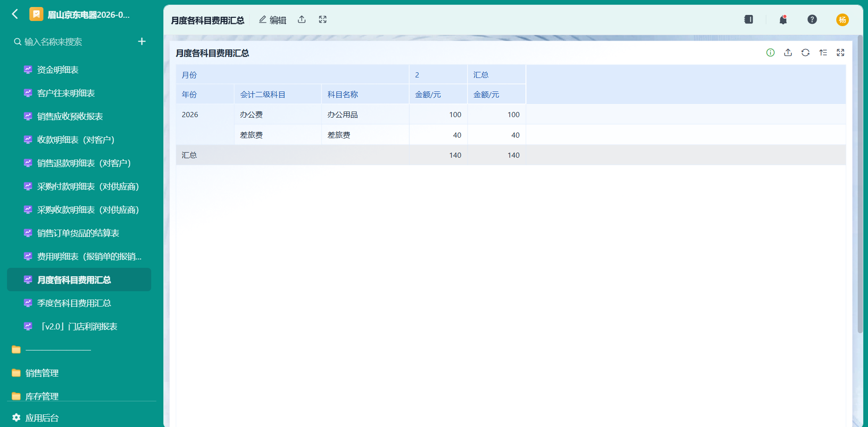
Task: Click 会计二级科目 column header
Action: 278,94
